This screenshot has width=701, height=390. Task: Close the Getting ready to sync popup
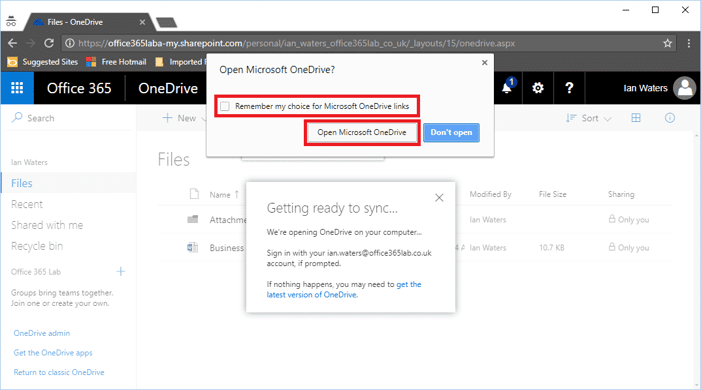pyautogui.click(x=439, y=198)
